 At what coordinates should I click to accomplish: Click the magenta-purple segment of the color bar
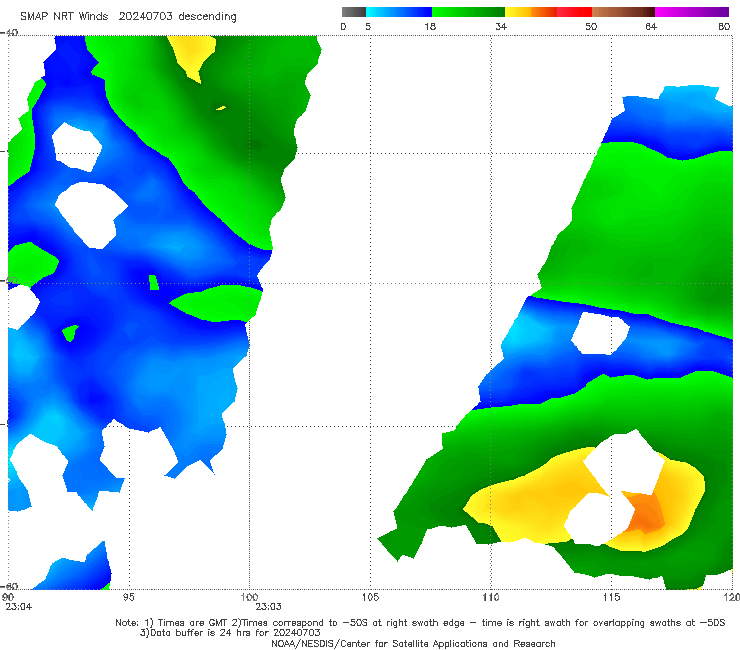[x=692, y=12]
